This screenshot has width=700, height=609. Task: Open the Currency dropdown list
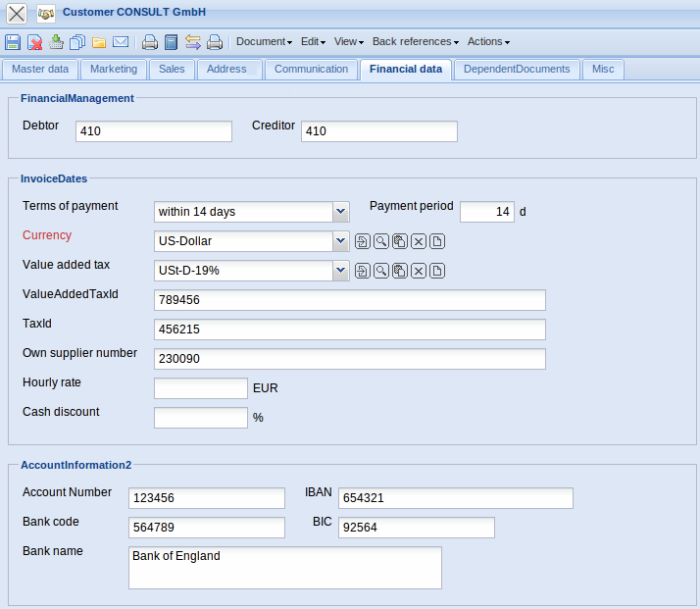click(x=341, y=241)
